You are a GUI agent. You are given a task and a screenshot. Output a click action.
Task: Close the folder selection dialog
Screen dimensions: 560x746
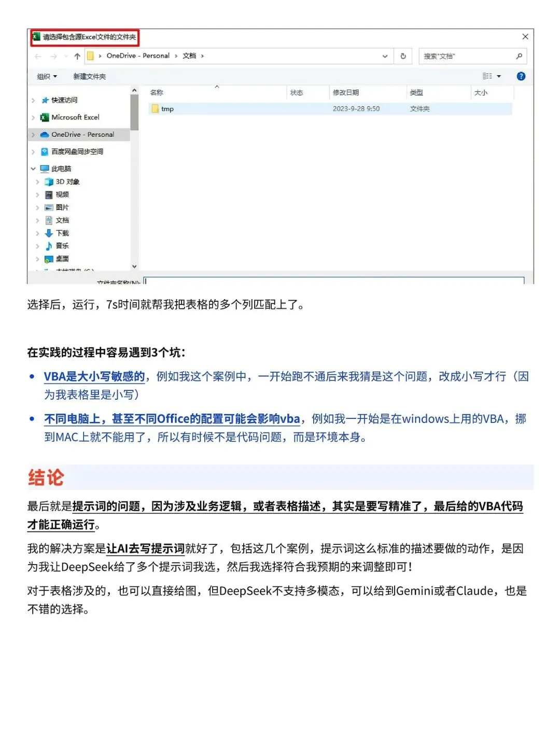525,37
